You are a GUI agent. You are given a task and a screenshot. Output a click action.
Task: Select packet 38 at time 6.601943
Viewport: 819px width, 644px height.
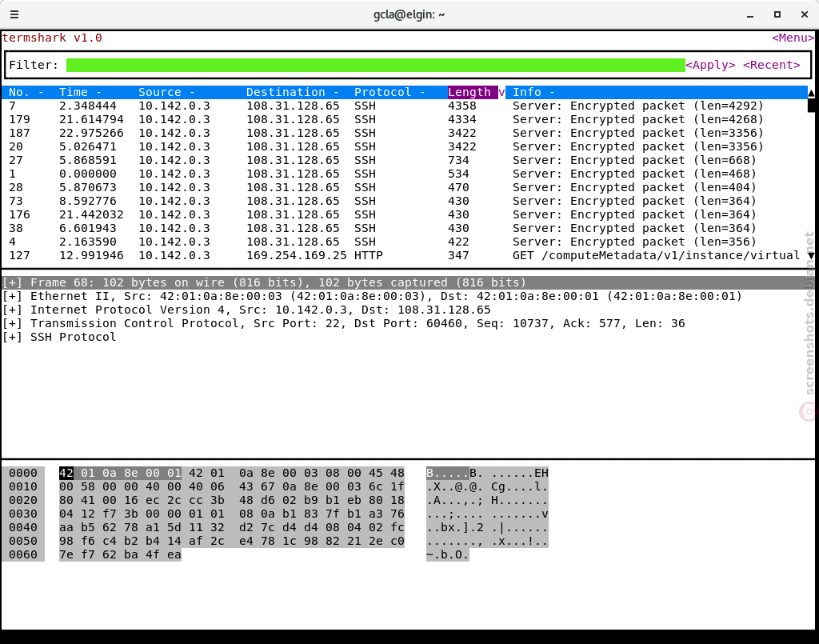[405, 228]
